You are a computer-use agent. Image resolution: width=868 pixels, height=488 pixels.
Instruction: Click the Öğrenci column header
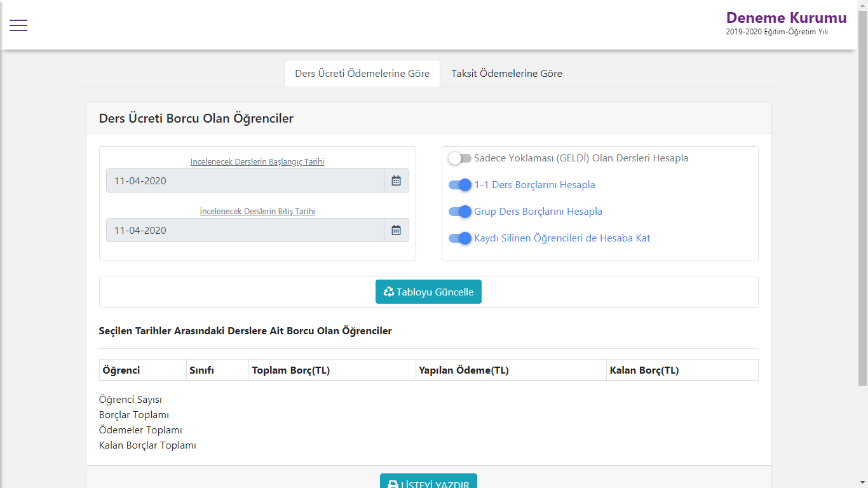pyautogui.click(x=142, y=370)
